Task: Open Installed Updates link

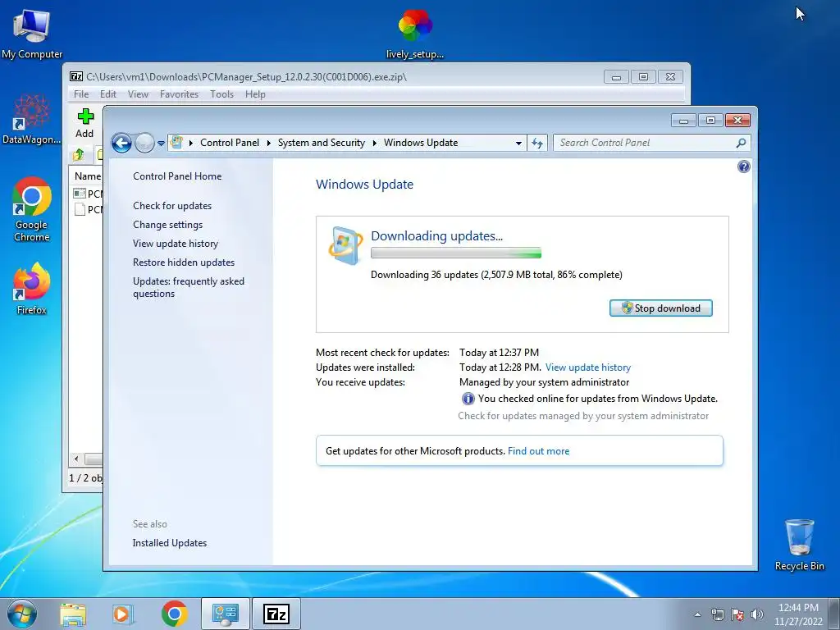Action: coord(169,543)
